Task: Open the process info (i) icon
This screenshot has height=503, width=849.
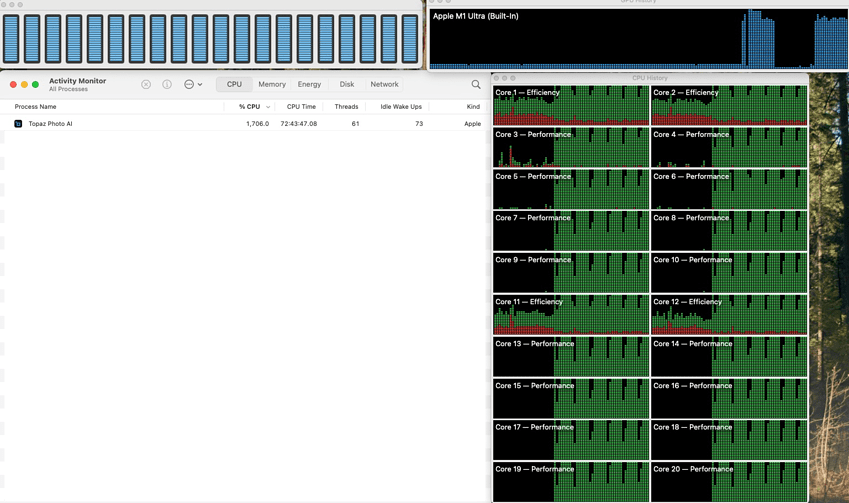Action: [x=167, y=84]
